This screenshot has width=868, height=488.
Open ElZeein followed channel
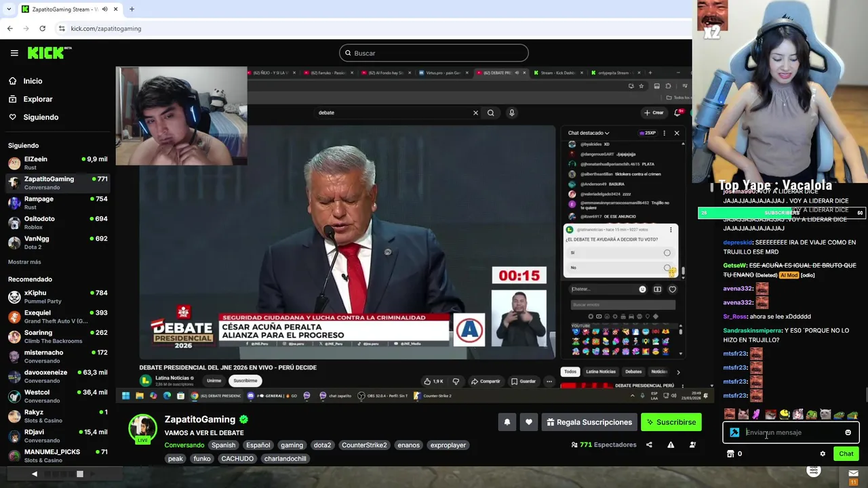58,163
